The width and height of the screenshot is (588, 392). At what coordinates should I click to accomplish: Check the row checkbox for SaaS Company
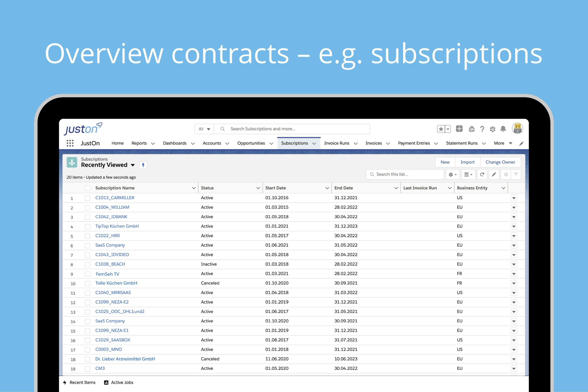click(x=87, y=245)
